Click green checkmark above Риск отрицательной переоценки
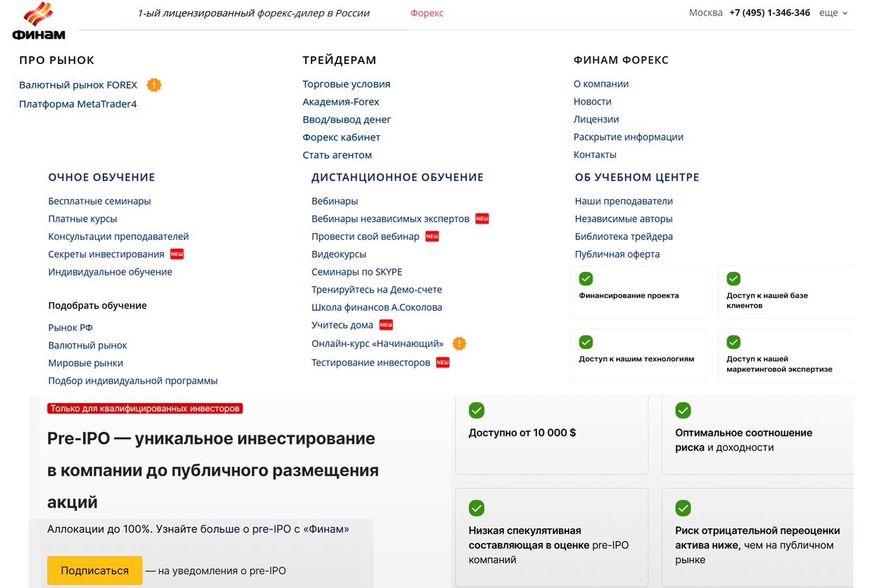Image resolution: width=882 pixels, height=588 pixels. click(x=683, y=508)
